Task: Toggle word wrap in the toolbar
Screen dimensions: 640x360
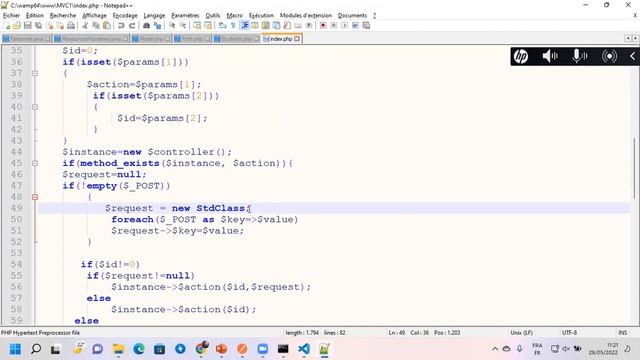Action: (222, 26)
